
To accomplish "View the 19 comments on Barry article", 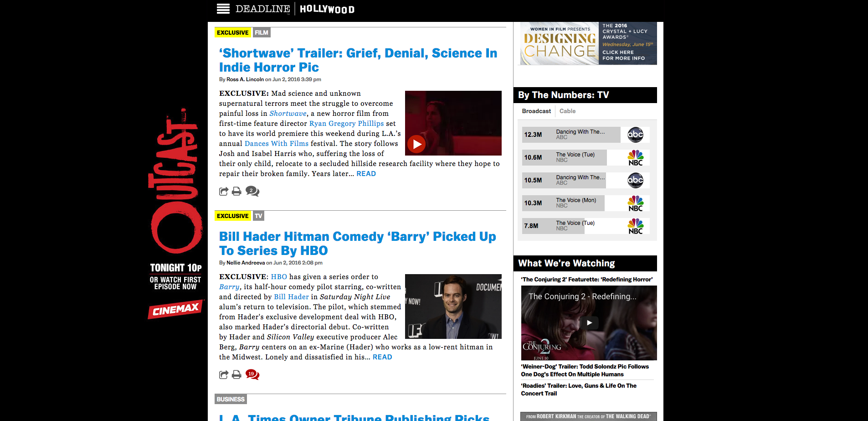I will click(252, 374).
